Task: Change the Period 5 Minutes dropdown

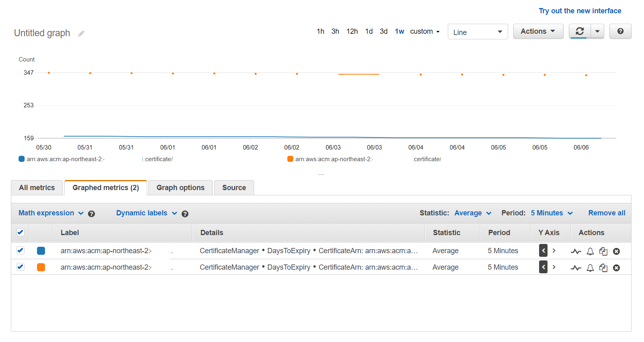Action: pyautogui.click(x=552, y=213)
